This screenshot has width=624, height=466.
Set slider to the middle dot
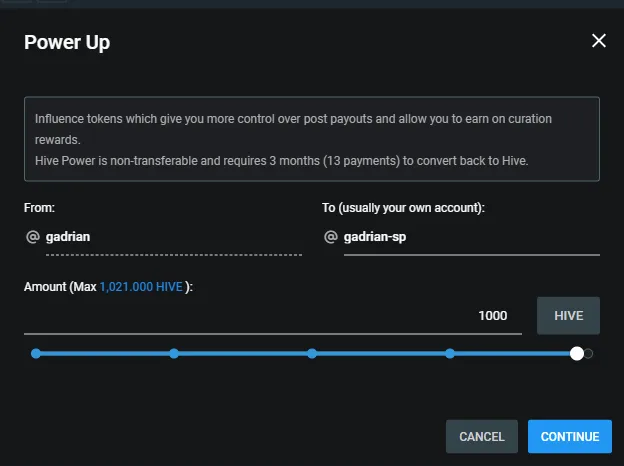[312, 353]
